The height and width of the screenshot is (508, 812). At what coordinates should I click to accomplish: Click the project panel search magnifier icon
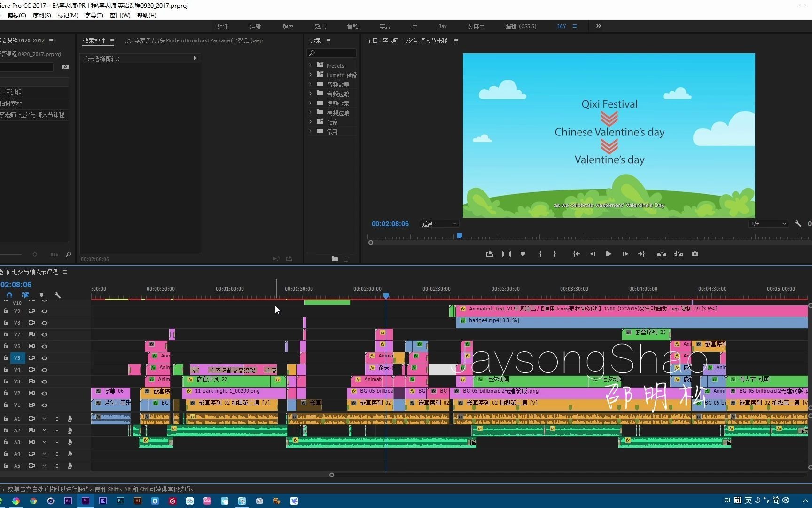(69, 254)
